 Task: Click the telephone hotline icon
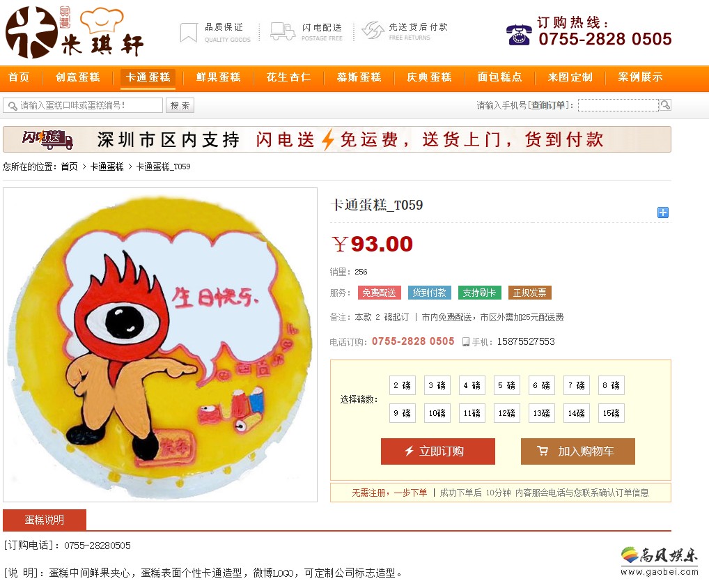pos(519,34)
